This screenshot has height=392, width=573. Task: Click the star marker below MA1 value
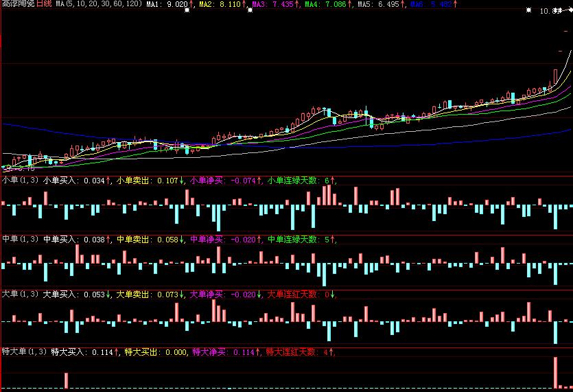click(187, 10)
